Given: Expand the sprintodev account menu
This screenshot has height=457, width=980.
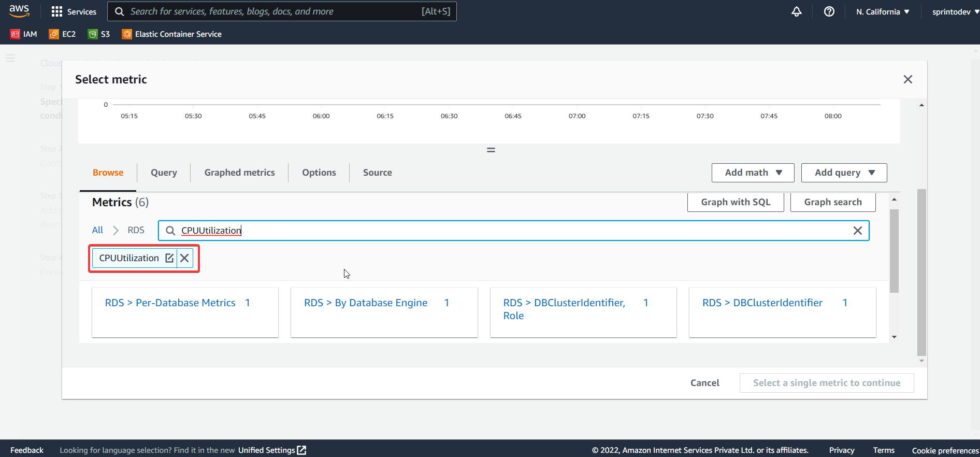Looking at the screenshot, I should tap(955, 11).
